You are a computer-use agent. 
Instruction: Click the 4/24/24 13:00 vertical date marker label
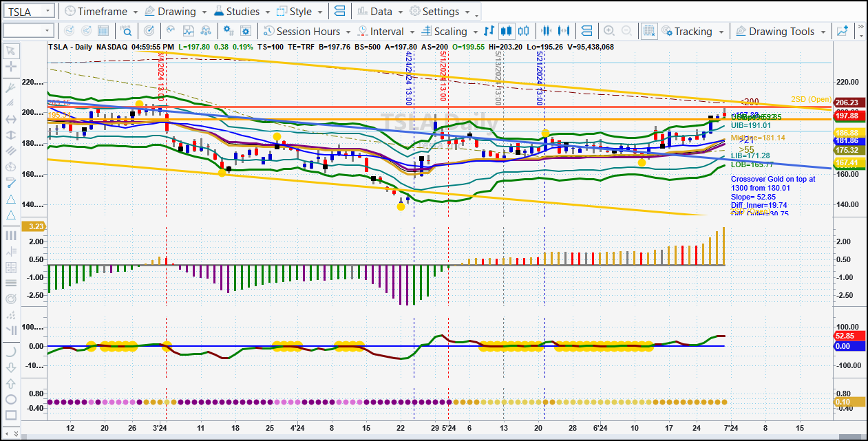tap(409, 78)
